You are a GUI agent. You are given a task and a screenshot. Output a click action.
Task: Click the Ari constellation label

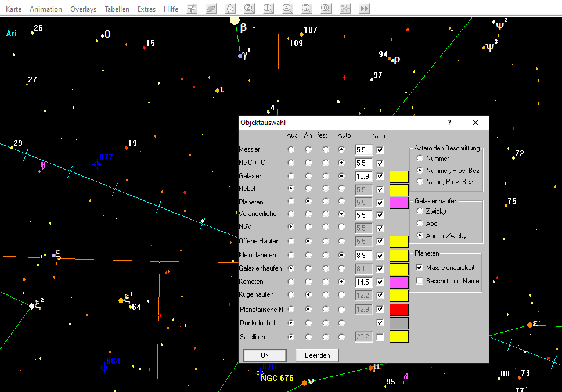tap(11, 33)
